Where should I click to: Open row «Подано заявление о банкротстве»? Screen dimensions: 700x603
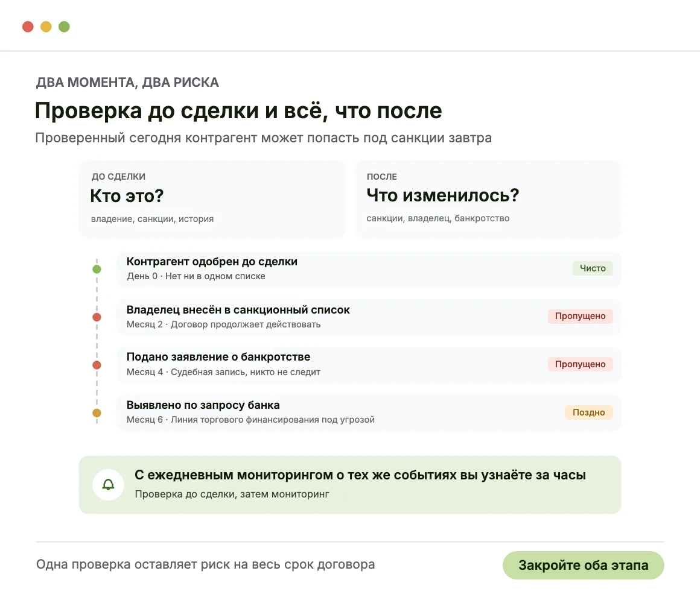tap(369, 365)
